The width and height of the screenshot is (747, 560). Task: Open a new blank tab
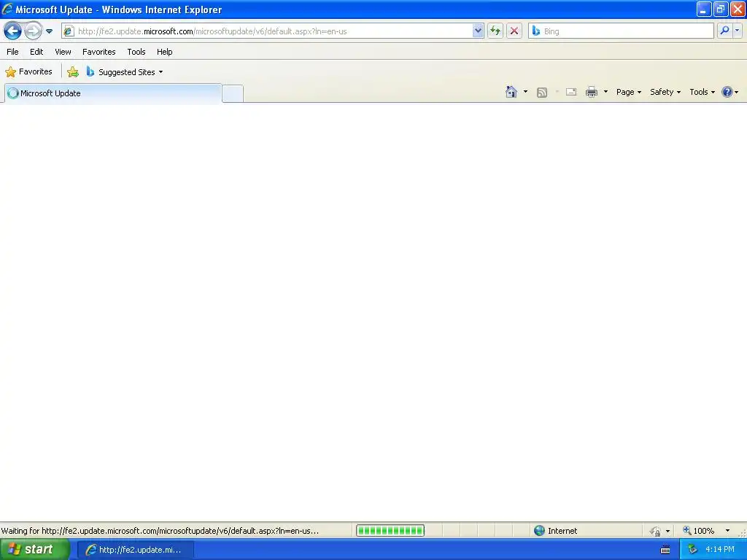point(233,93)
